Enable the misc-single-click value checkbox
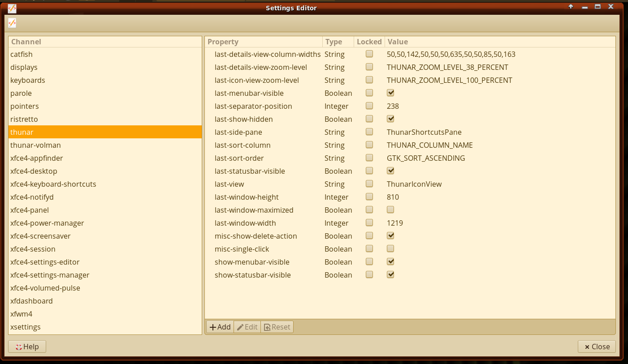 coord(390,249)
